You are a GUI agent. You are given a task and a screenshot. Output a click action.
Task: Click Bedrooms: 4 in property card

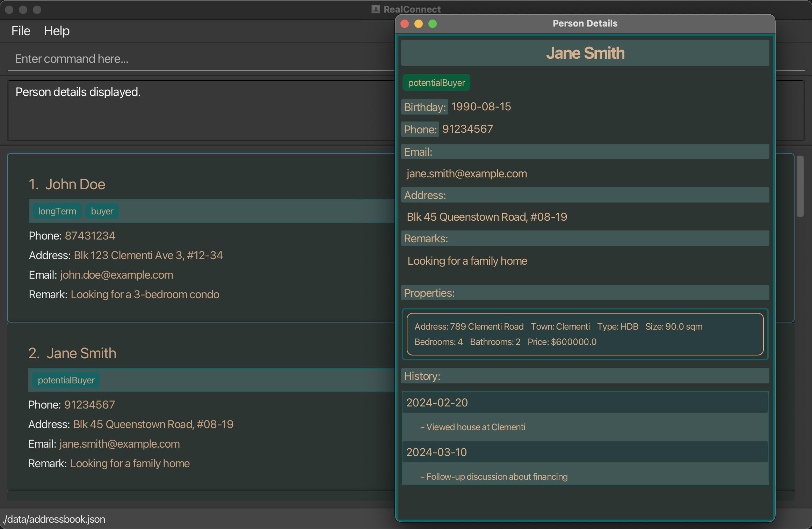(x=438, y=342)
